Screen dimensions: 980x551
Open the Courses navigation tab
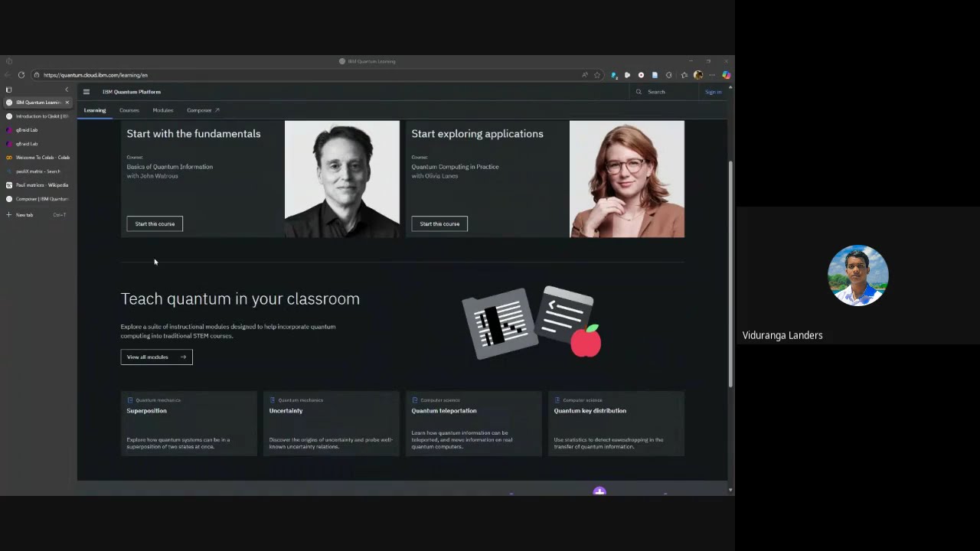(129, 110)
